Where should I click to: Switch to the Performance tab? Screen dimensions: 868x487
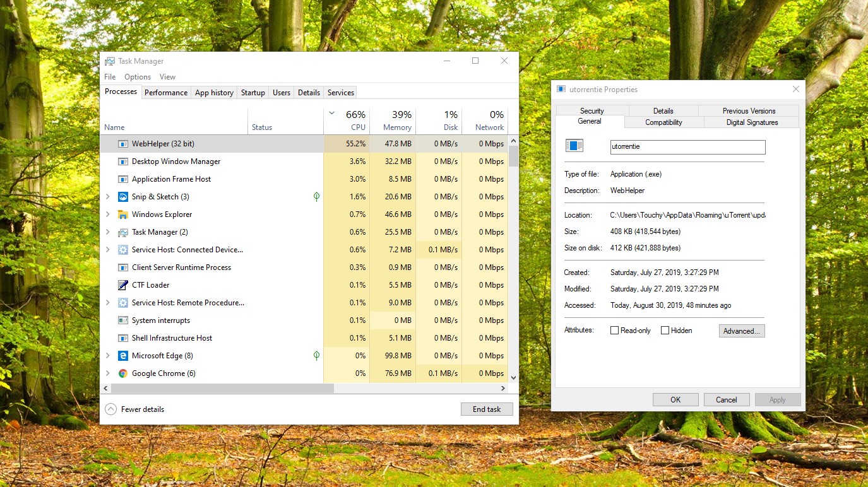(x=166, y=93)
